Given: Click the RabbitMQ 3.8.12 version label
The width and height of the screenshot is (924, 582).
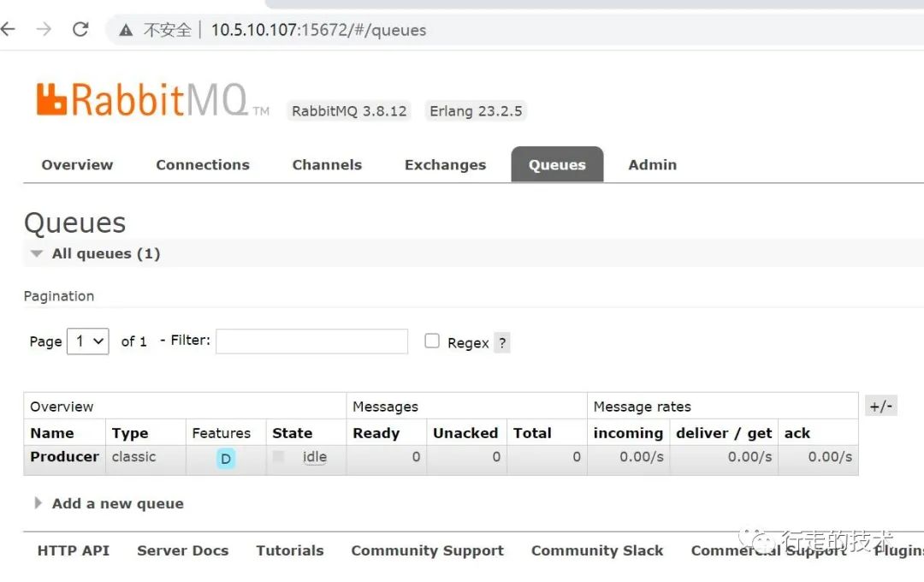Looking at the screenshot, I should (349, 111).
